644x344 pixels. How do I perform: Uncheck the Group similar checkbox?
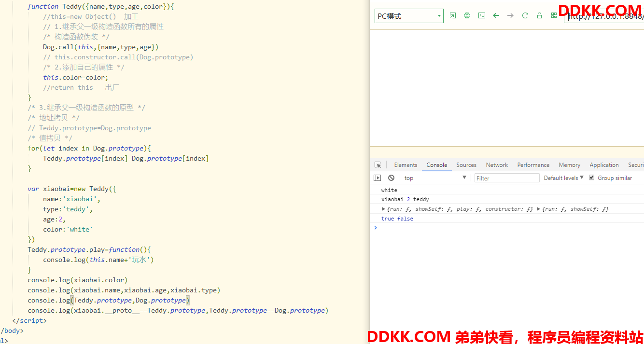pos(591,178)
